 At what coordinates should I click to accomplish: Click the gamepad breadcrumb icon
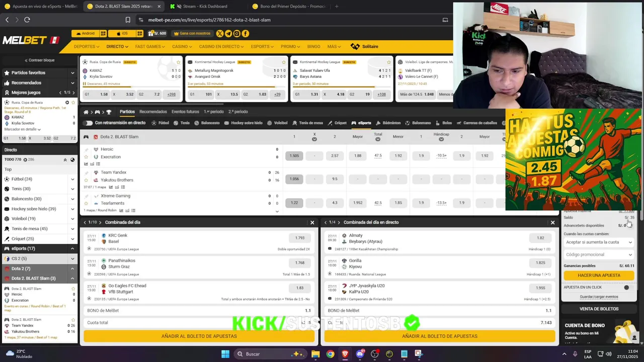[x=97, y=112]
